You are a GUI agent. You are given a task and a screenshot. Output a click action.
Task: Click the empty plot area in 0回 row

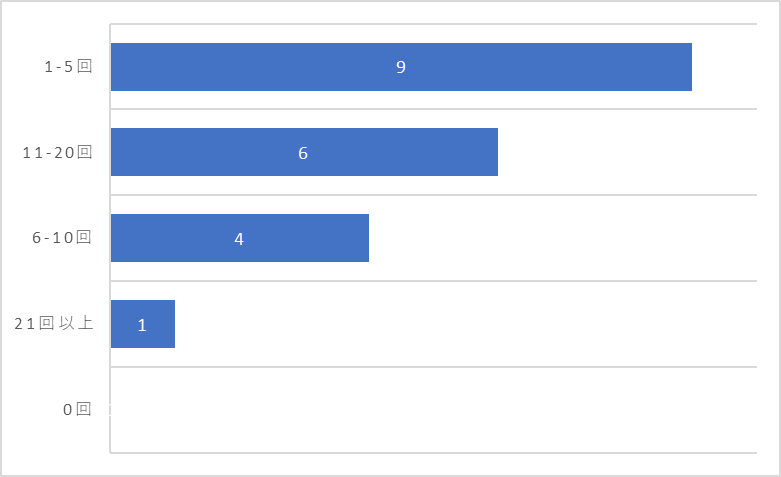[433, 410]
